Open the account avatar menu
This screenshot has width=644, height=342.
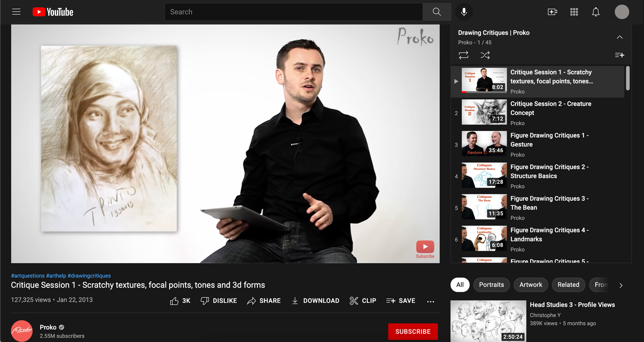click(622, 12)
